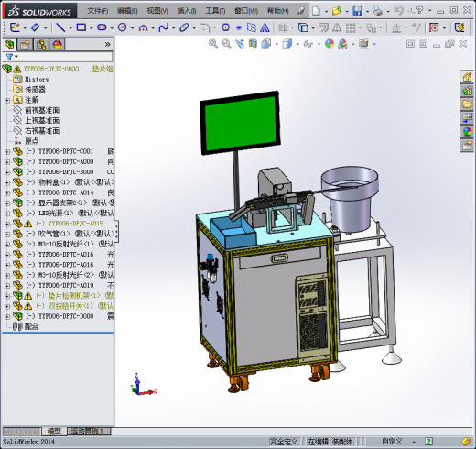This screenshot has height=449, width=476.
Task: Expand the 注解 tree node
Action: tap(7, 100)
